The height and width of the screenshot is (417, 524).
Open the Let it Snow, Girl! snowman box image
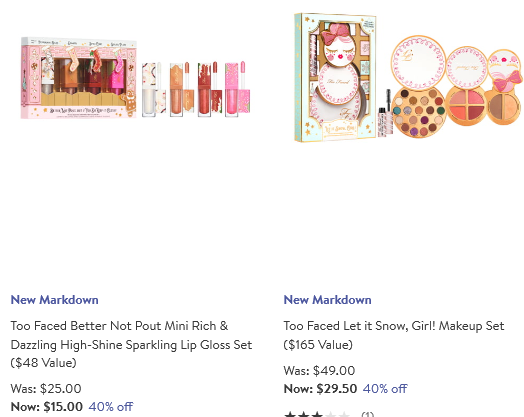(x=335, y=78)
